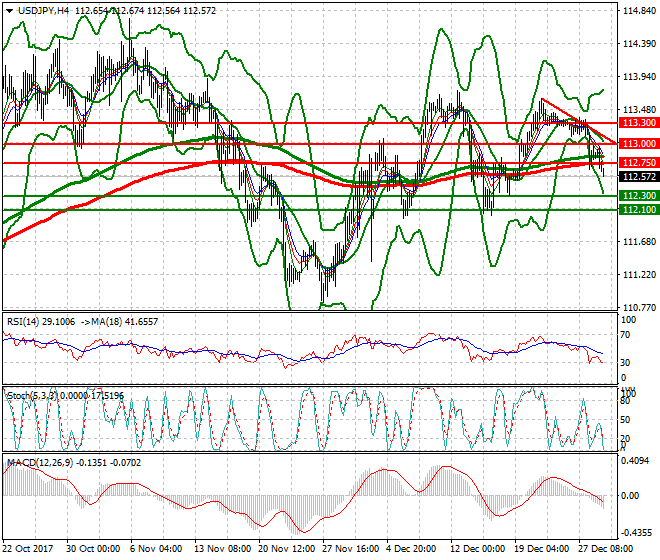Image resolution: width=660 pixels, height=560 pixels.
Task: Click the 19 Dec 04:00 time axis label
Action: 542,549
